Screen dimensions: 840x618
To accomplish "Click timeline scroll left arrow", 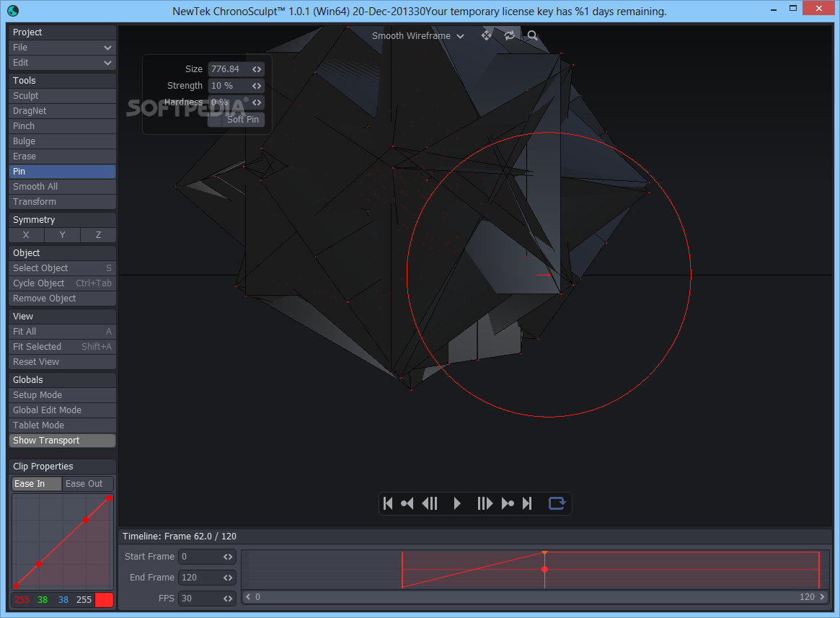I will [248, 596].
